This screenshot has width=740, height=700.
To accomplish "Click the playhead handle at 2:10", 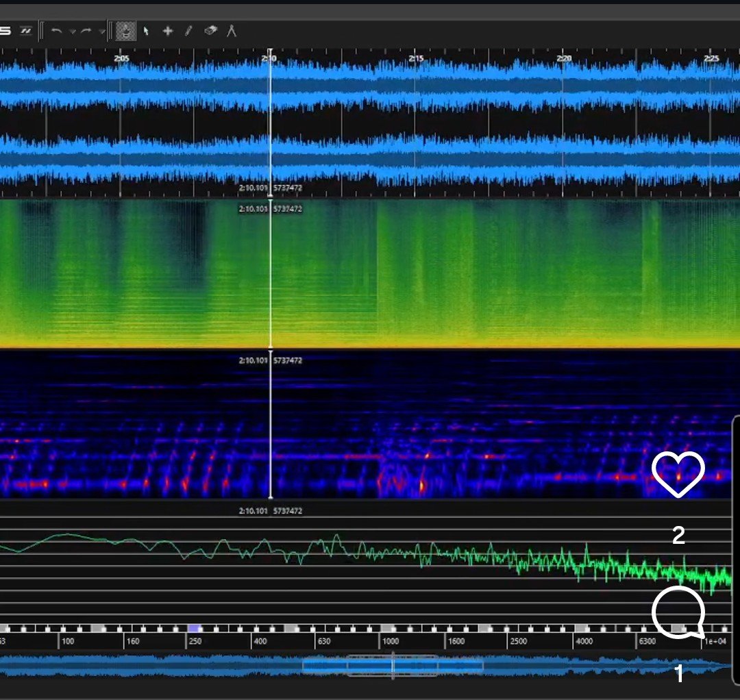I will coord(270,52).
